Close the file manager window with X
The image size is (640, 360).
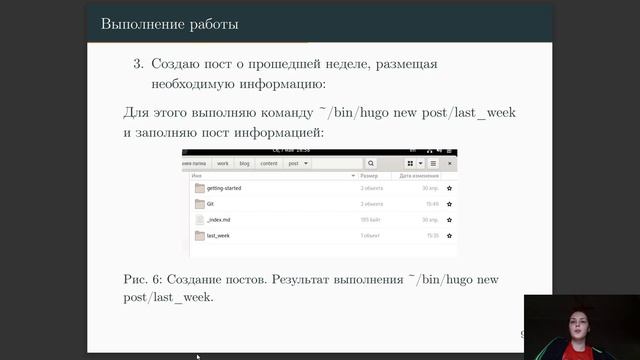pyautogui.click(x=449, y=163)
